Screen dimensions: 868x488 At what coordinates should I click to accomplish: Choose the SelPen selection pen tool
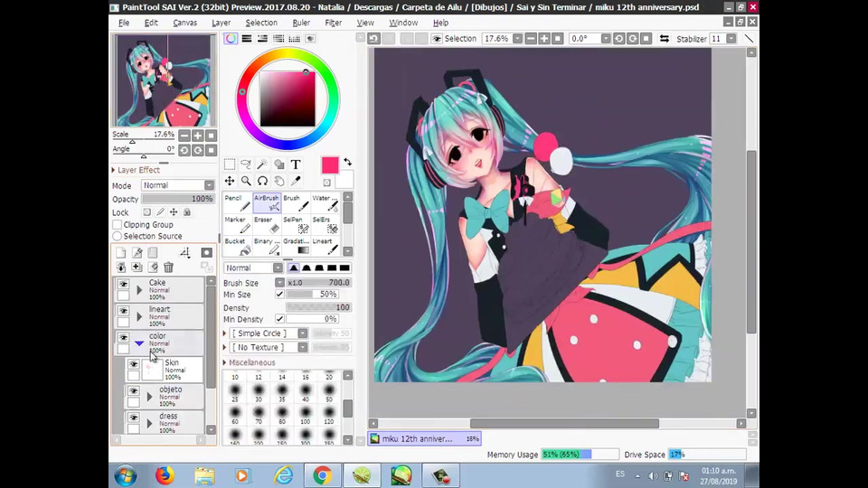(x=297, y=225)
